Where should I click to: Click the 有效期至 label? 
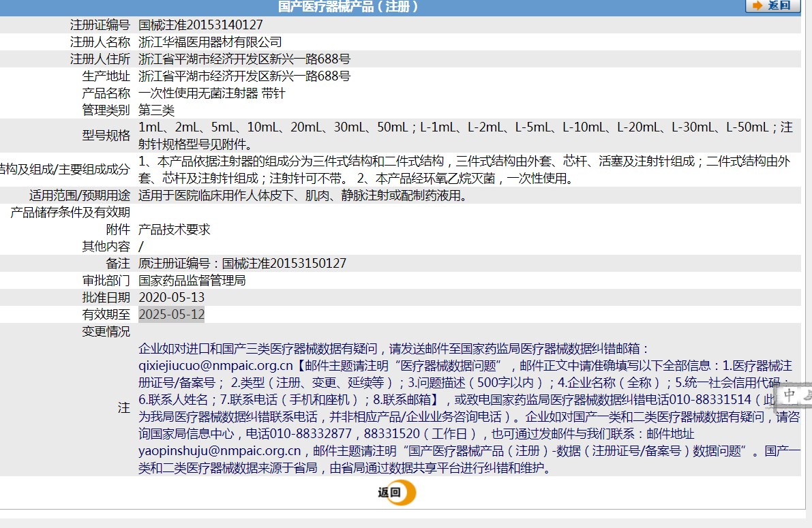click(106, 315)
